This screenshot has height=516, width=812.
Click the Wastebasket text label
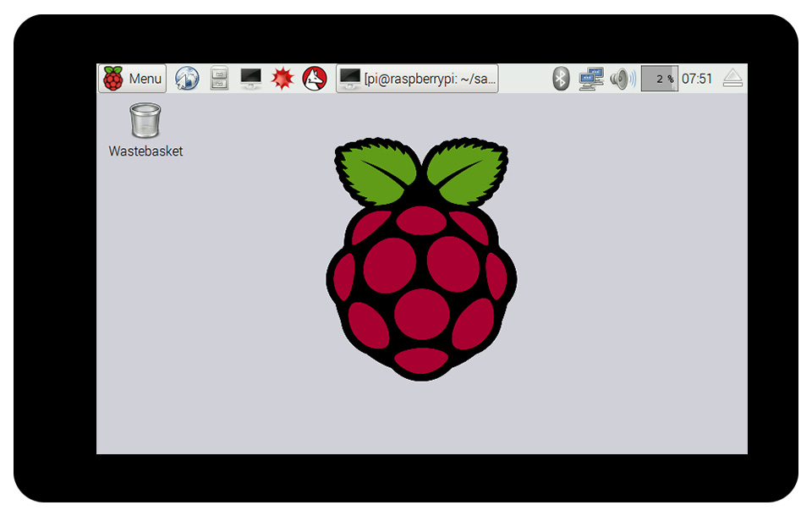pyautogui.click(x=145, y=151)
